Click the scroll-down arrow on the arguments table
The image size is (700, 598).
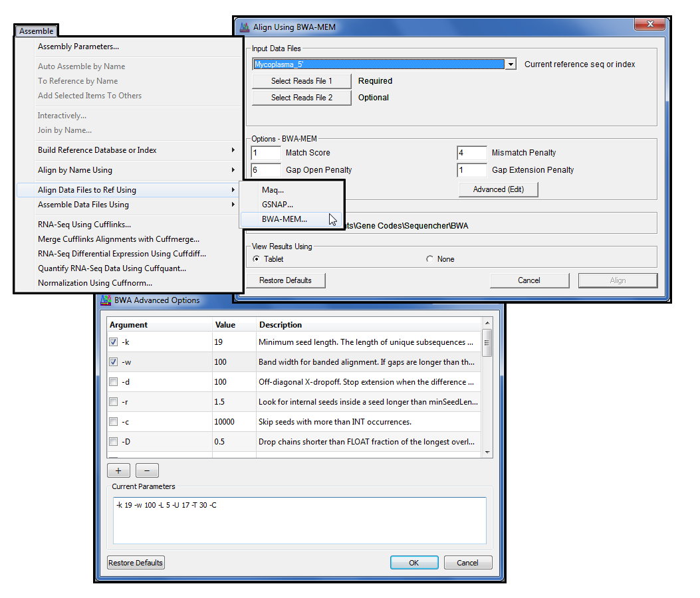(487, 451)
